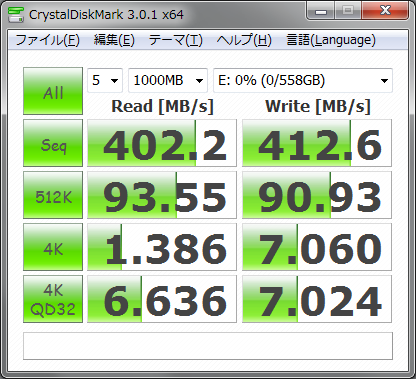Select the 4K QD32 read result 6.636
Screen dimensions: 416x379
162,299
